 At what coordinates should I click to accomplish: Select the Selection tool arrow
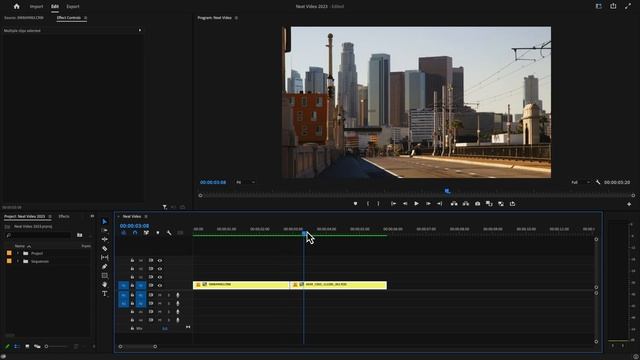coord(104,221)
